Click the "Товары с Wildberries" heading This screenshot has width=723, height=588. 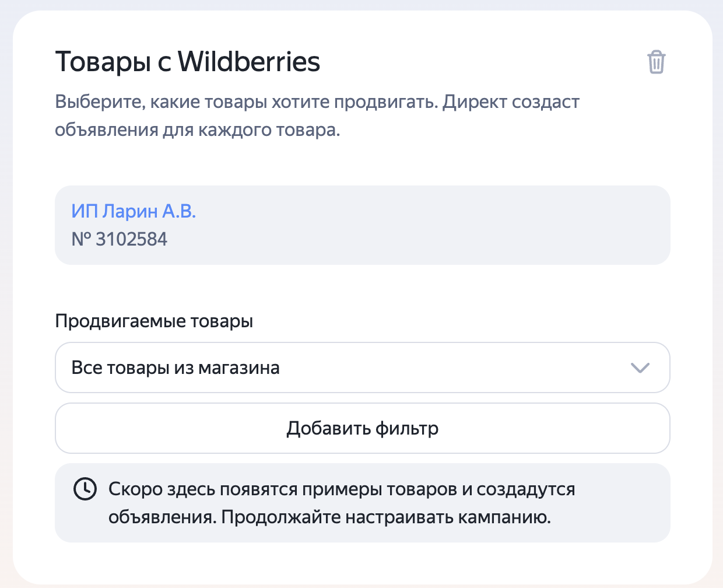[187, 62]
